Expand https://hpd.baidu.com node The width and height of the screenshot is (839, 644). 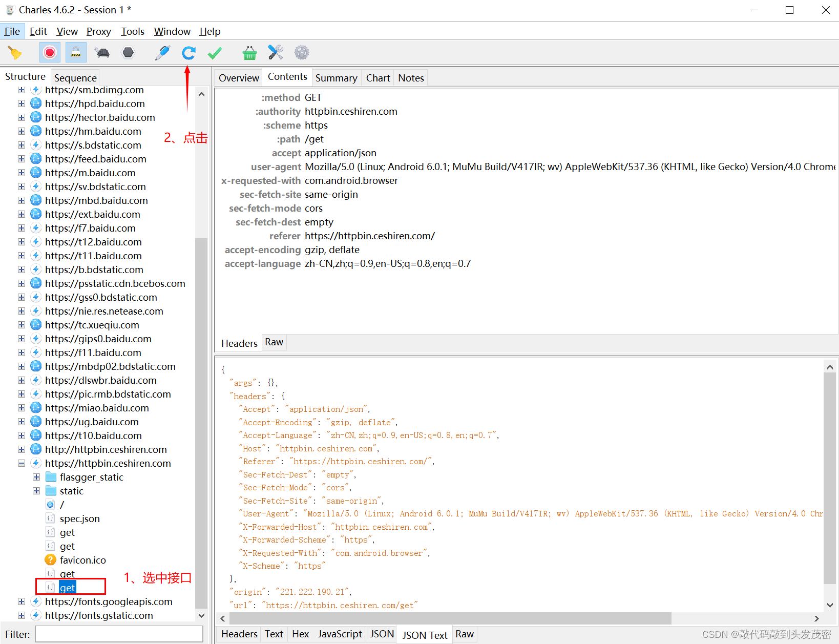(x=22, y=103)
